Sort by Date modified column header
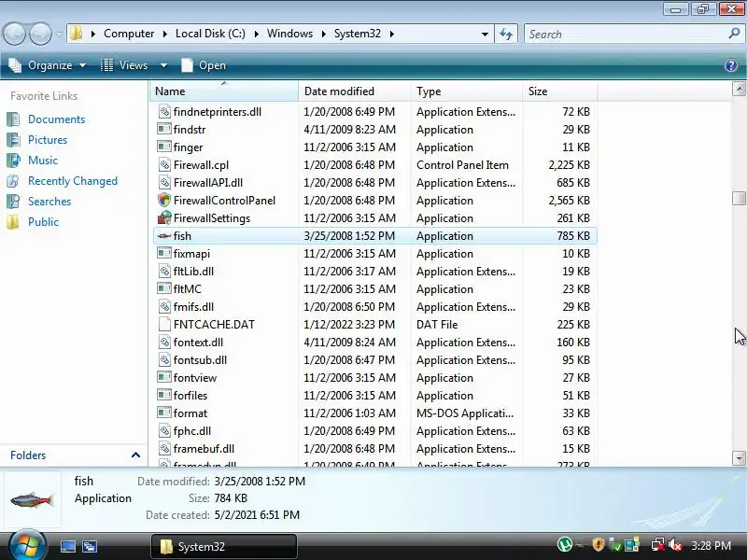 tap(355, 91)
